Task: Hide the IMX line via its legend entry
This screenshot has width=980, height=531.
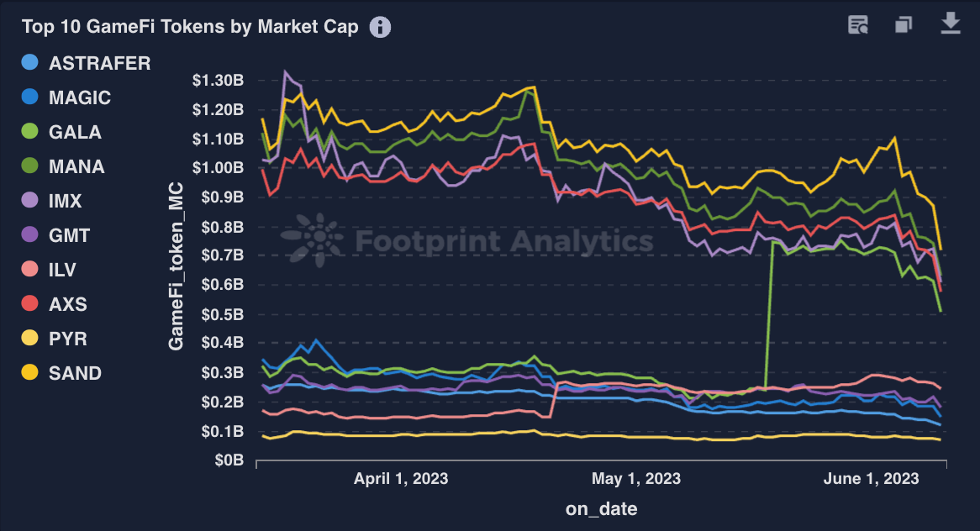Action: pyautogui.click(x=67, y=200)
